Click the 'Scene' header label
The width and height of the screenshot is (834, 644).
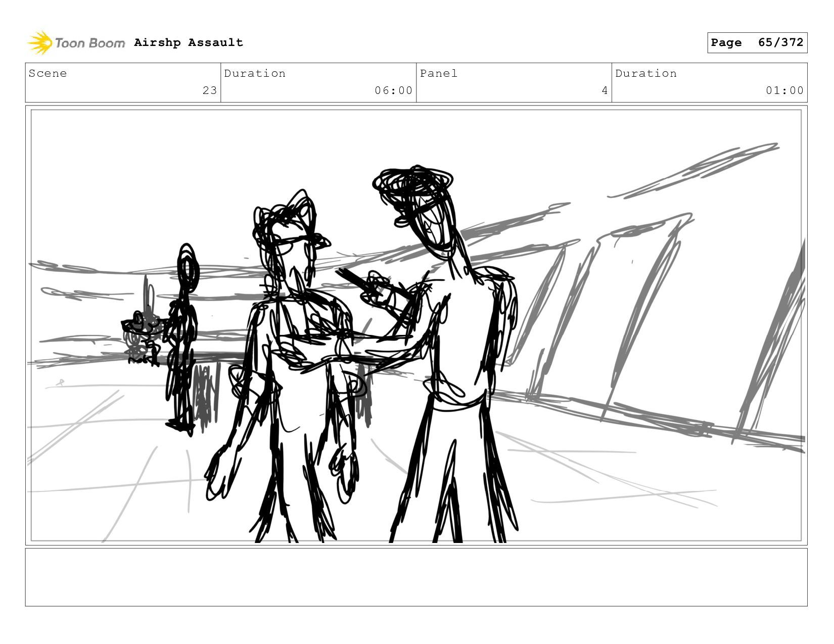click(48, 73)
